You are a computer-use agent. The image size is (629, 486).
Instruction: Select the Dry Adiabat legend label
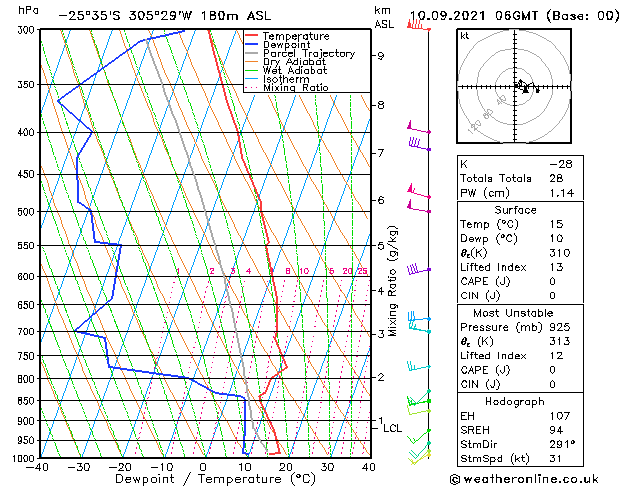click(294, 62)
